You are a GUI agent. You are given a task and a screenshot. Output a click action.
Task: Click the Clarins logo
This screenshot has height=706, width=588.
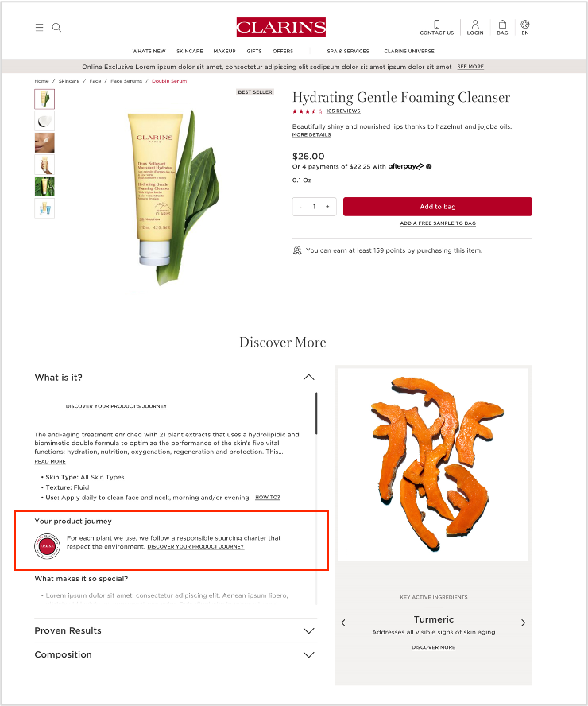(281, 28)
